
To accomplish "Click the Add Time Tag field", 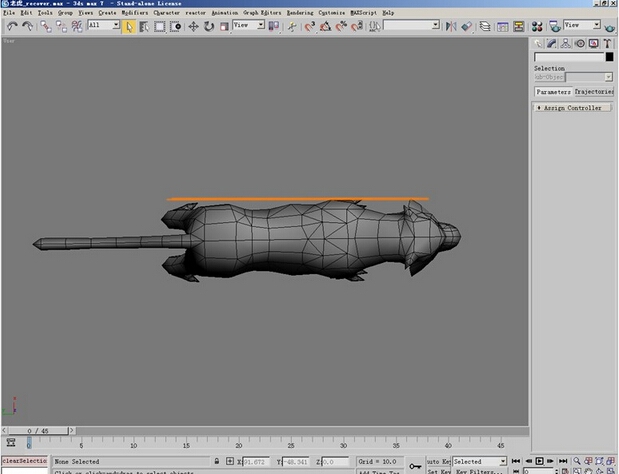I will click(x=379, y=471).
